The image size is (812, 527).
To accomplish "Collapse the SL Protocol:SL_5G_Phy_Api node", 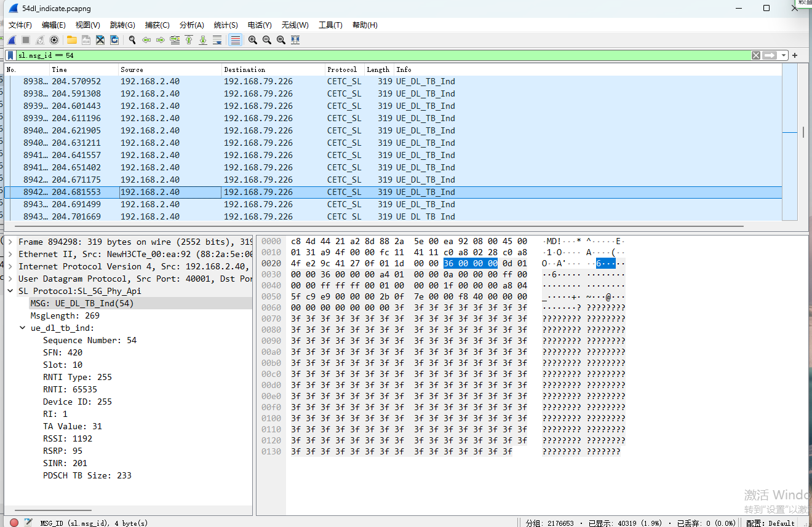I will 10,291.
